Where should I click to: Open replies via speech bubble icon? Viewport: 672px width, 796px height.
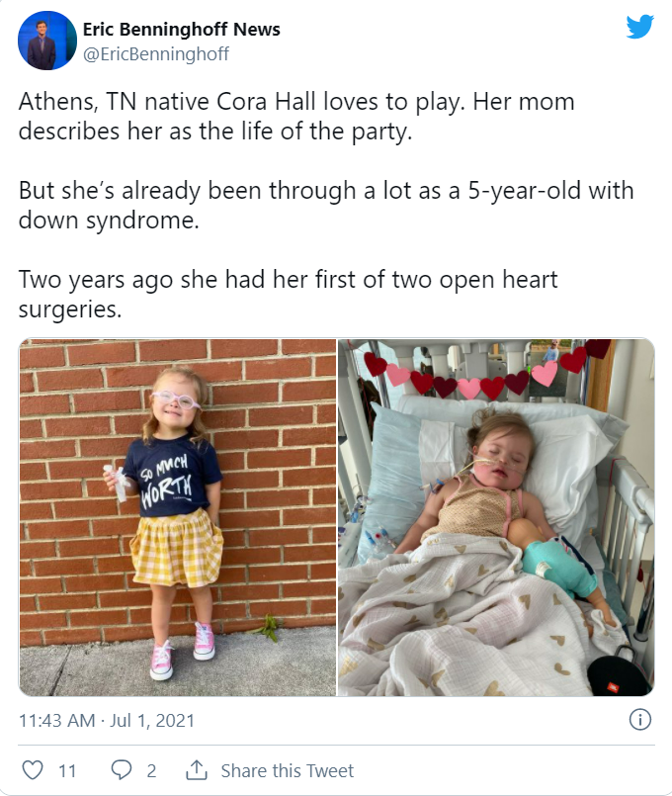click(122, 770)
